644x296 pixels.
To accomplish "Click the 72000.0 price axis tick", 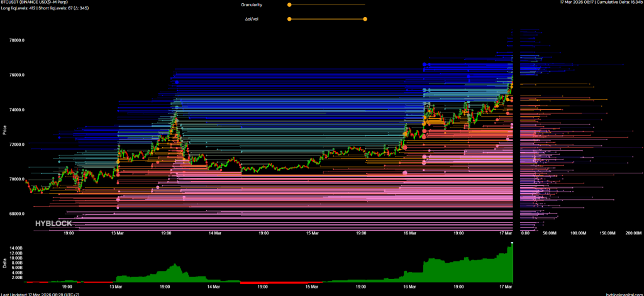I will [15, 145].
